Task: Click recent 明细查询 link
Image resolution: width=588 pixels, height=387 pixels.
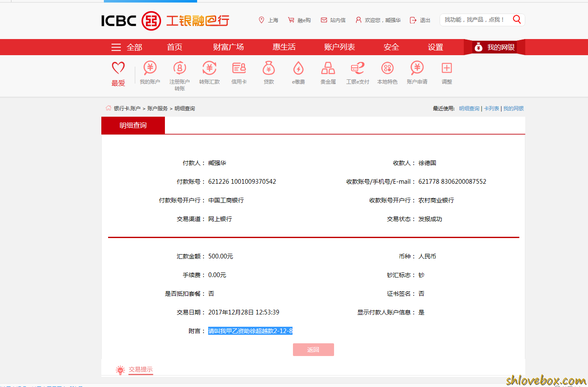Action: (469, 109)
